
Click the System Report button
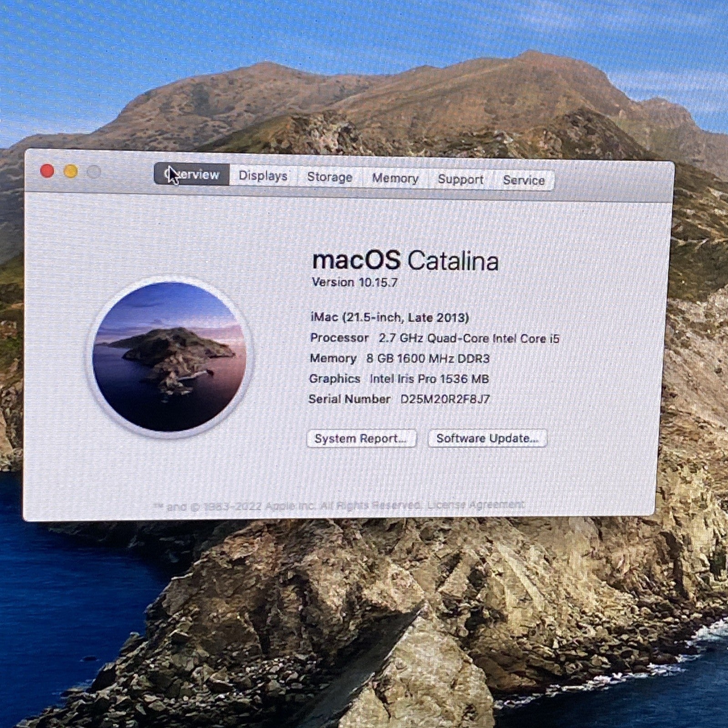point(361,439)
